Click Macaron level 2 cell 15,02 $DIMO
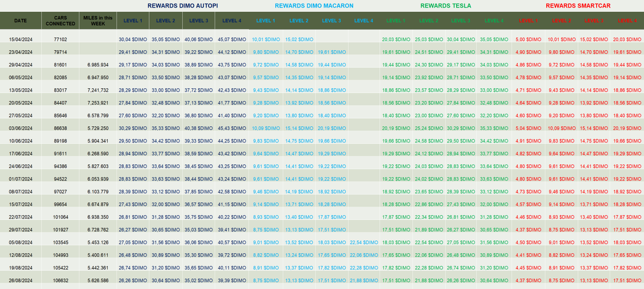Viewport: 644px width, 289px height. click(299, 39)
